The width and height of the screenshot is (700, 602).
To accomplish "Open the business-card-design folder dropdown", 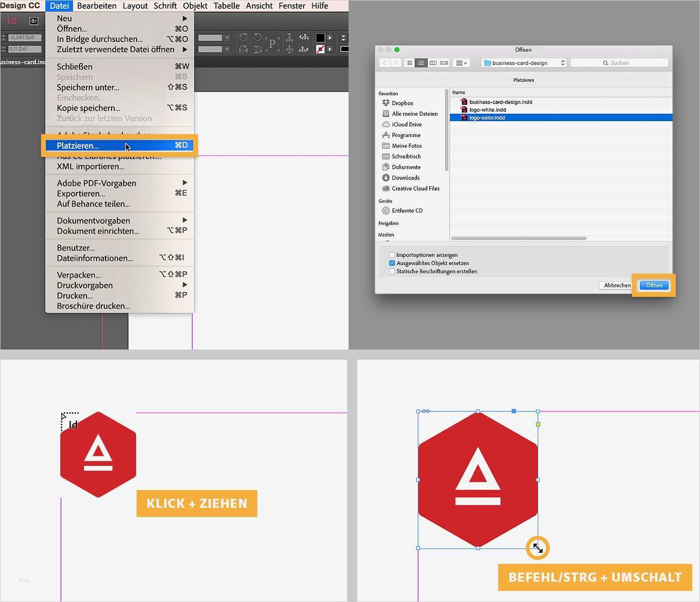I will coord(523,63).
